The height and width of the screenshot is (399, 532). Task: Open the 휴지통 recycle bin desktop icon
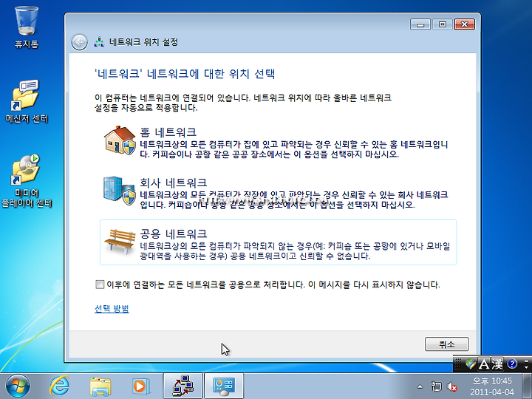[x=26, y=27]
